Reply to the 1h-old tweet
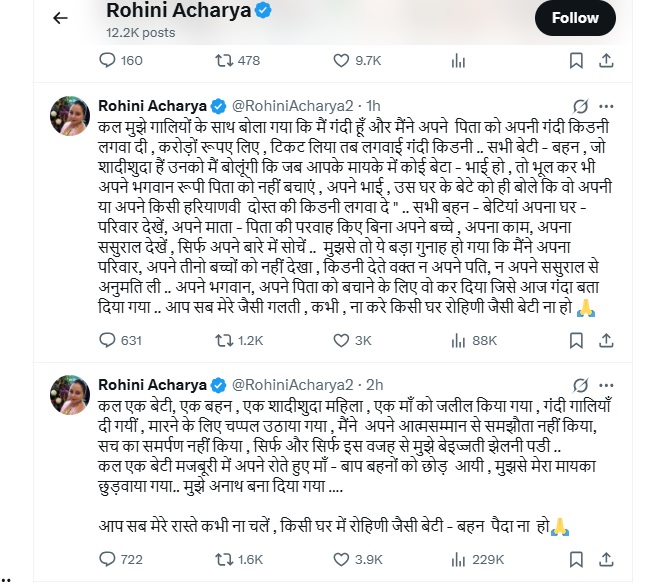The width and height of the screenshot is (645, 583). click(107, 341)
